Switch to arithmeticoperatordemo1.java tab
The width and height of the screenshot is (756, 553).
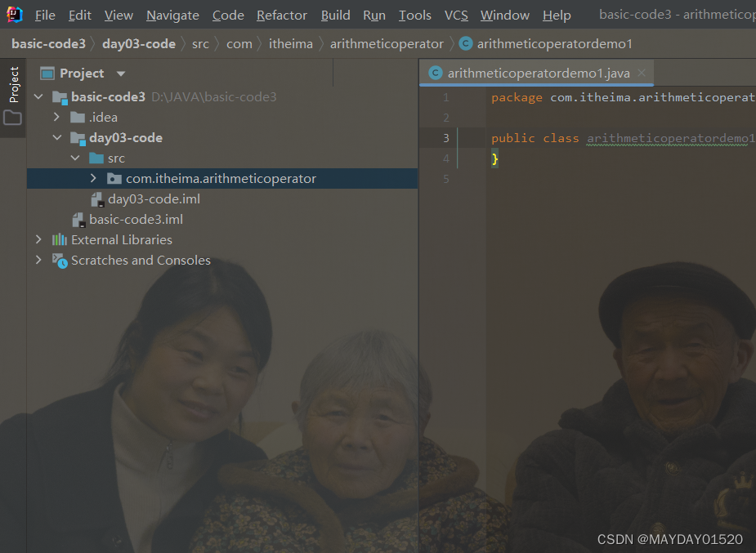pos(539,74)
